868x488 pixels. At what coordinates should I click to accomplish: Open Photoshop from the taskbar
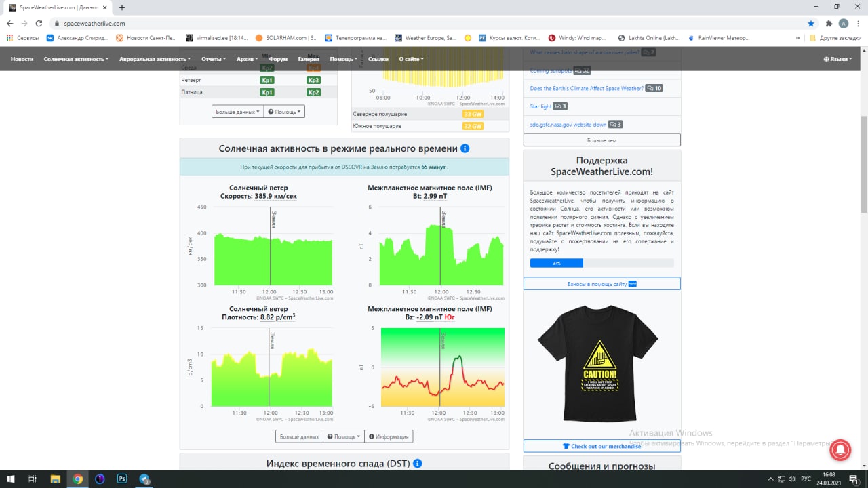[122, 479]
